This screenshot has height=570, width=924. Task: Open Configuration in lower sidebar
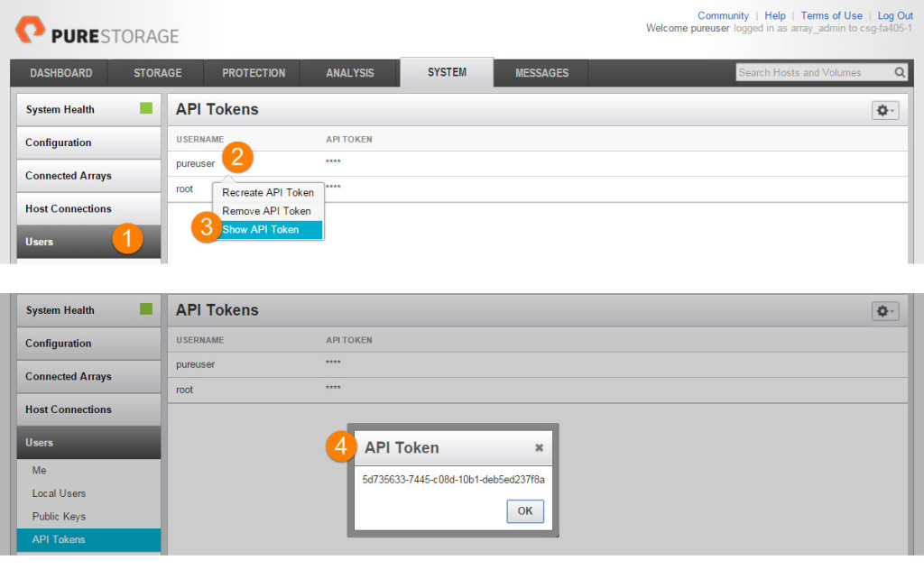point(88,344)
